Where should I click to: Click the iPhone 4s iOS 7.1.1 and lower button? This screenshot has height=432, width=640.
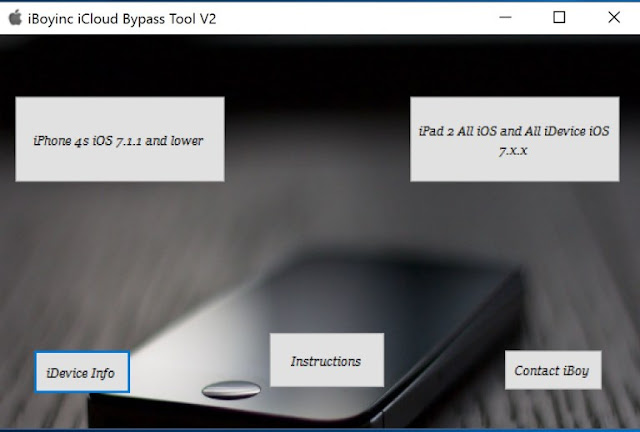(x=120, y=139)
